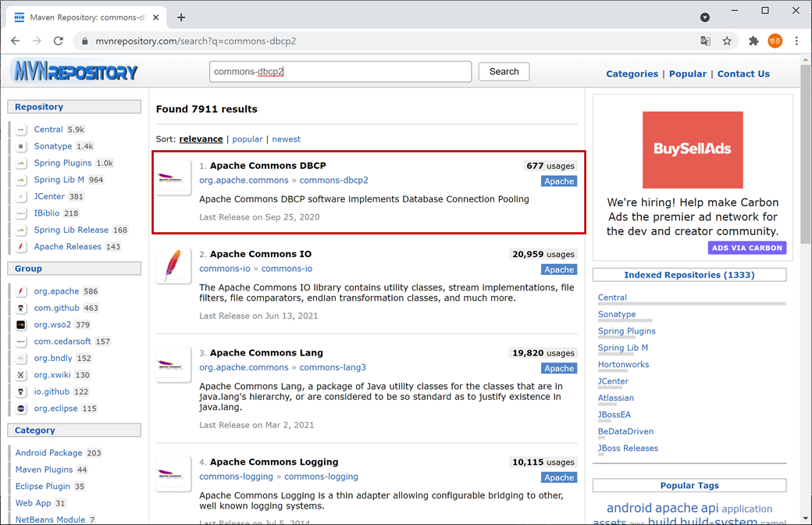This screenshot has width=812, height=525.
Task: Click the padlock site info icon
Action: [85, 41]
